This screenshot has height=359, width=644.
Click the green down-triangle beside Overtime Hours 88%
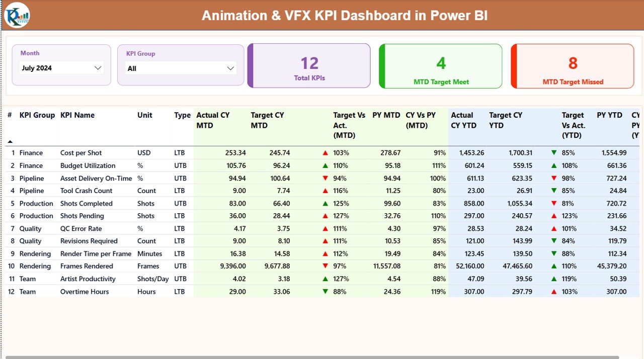(x=326, y=291)
